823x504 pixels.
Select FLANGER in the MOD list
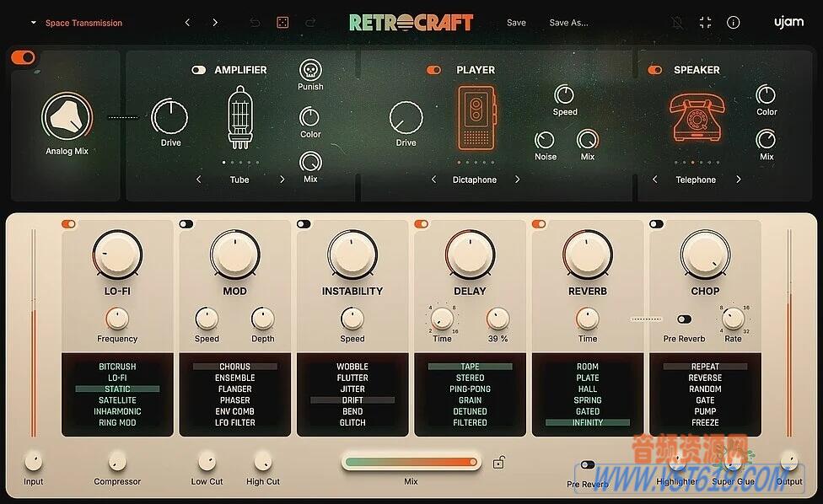[x=234, y=389]
